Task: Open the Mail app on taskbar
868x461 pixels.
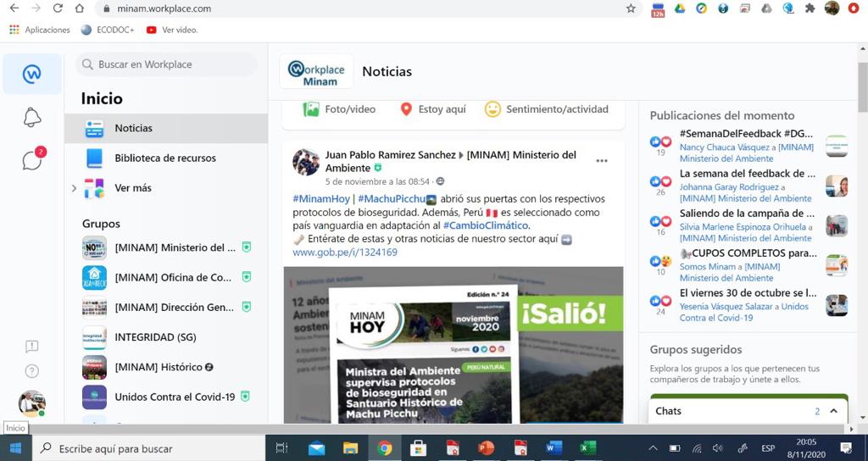Action: coord(317,448)
